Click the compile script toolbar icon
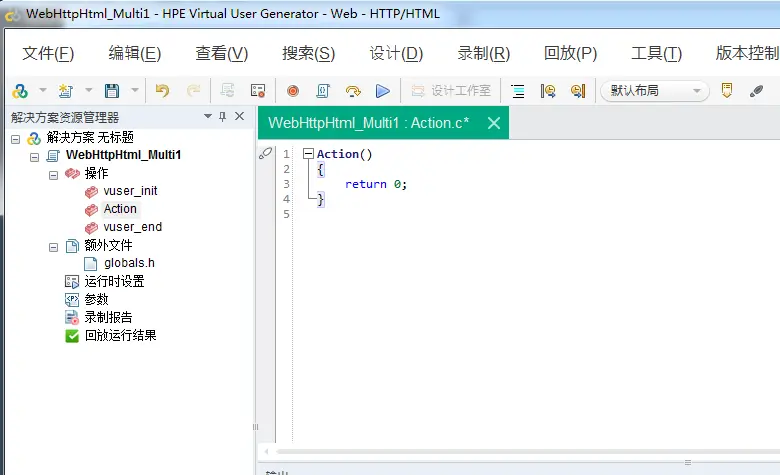Image resolution: width=780 pixels, height=475 pixels. pos(323,91)
